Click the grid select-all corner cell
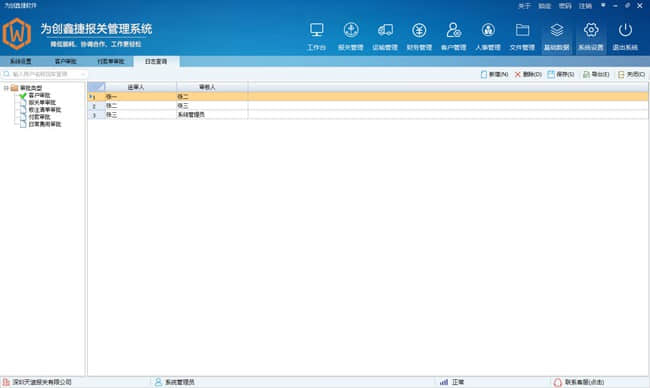This screenshot has height=388, width=650. pos(96,87)
